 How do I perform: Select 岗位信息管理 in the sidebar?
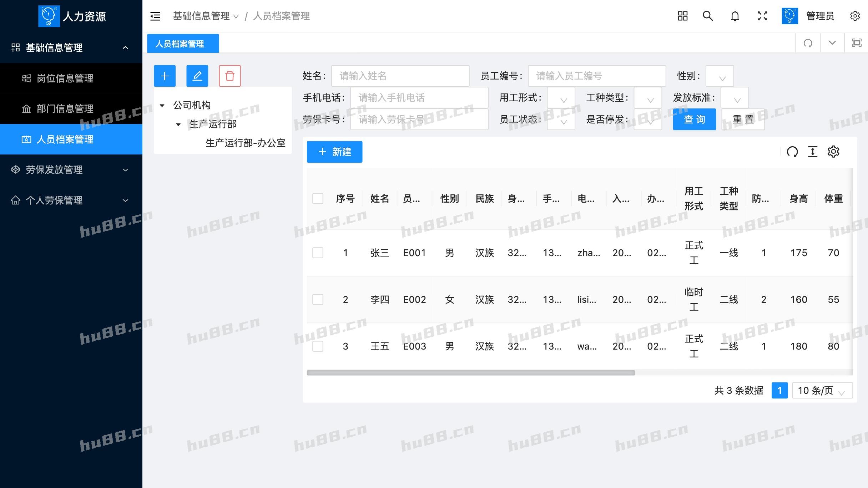[x=65, y=78]
